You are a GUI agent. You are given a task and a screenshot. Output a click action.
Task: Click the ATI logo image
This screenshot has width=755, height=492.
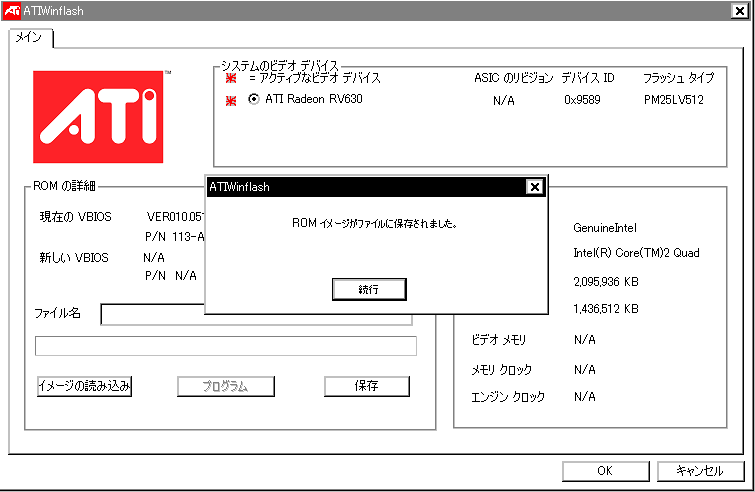[98, 117]
